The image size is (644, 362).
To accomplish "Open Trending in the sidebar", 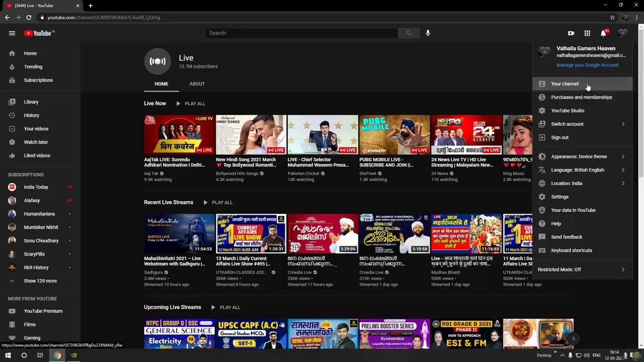I will [x=40, y=67].
